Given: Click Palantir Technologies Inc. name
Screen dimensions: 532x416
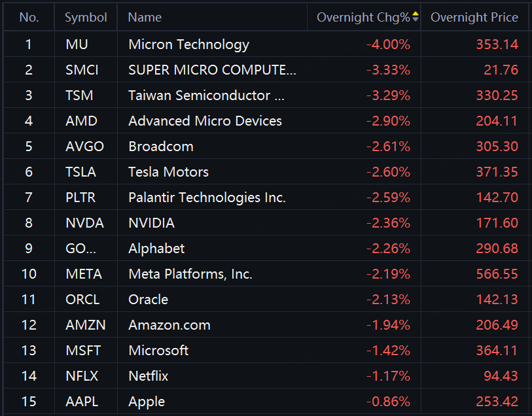Looking at the screenshot, I should (207, 198).
